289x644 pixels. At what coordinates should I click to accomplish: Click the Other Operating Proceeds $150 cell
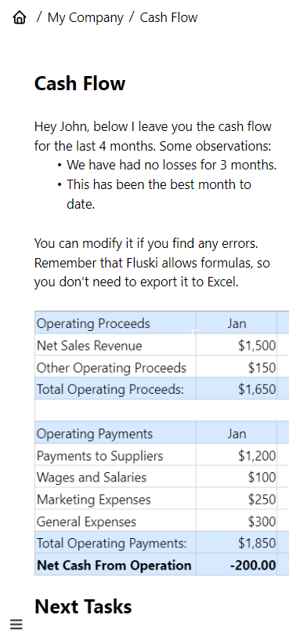[237, 367]
